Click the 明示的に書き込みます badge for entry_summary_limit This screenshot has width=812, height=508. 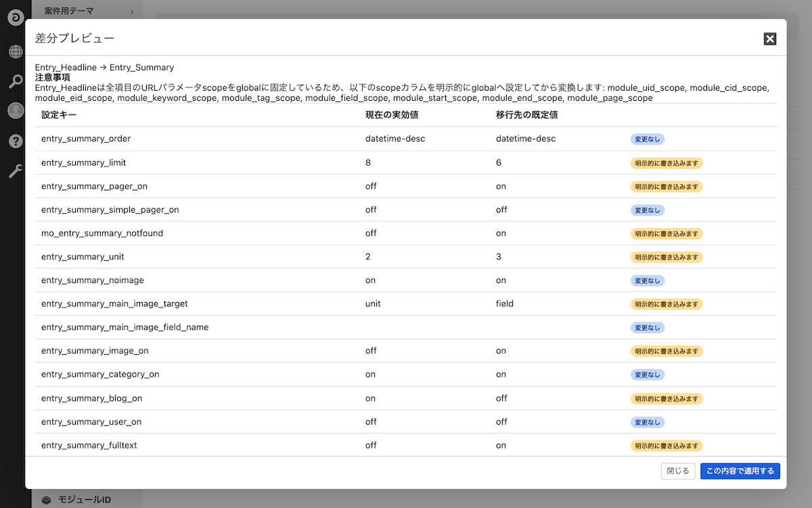point(667,163)
